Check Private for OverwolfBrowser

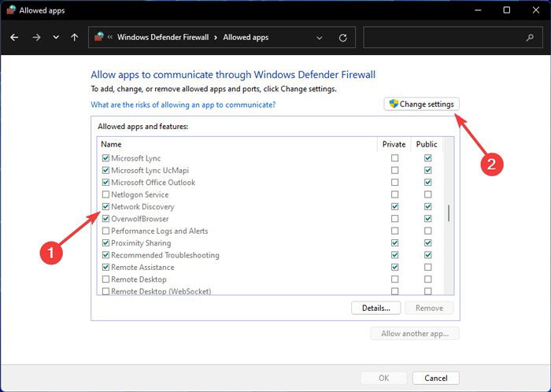point(394,219)
